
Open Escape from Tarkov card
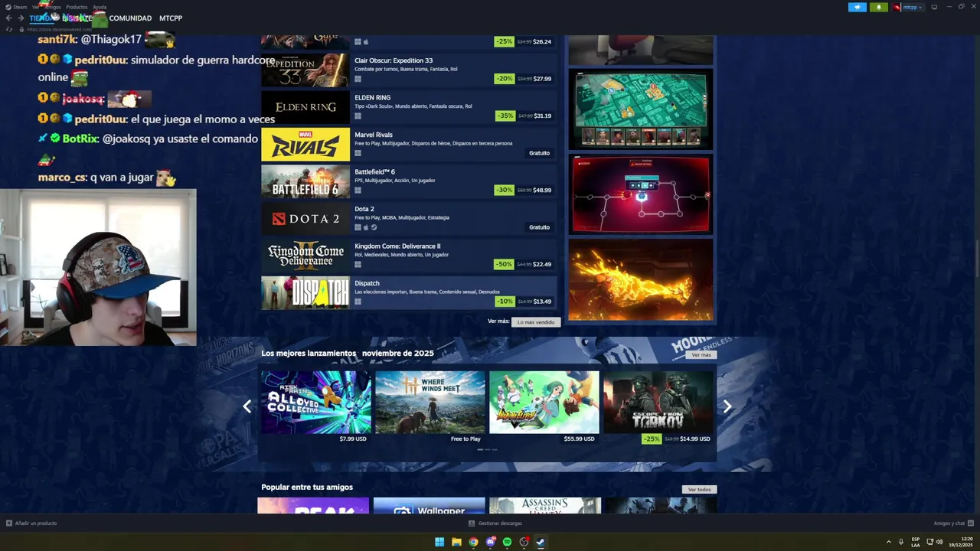click(658, 406)
